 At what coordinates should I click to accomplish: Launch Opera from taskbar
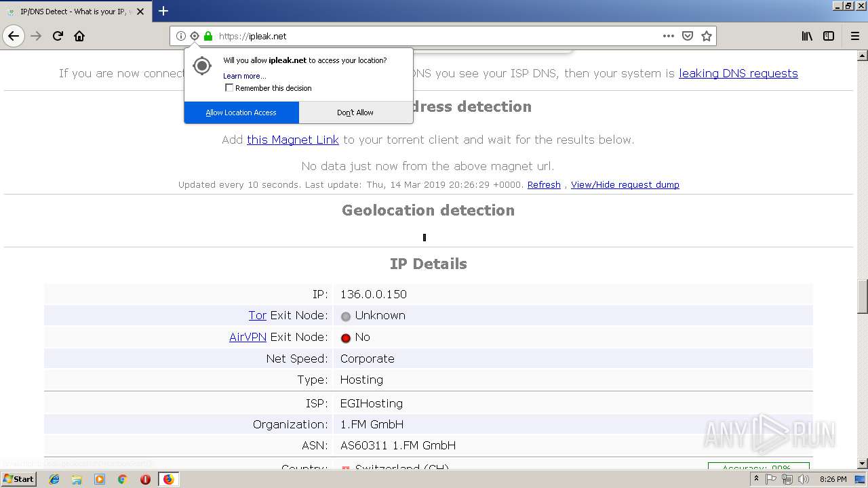pos(145,479)
